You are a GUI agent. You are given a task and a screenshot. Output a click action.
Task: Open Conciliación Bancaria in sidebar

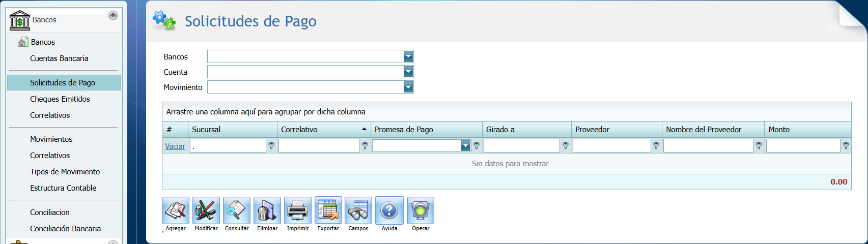[65, 229]
